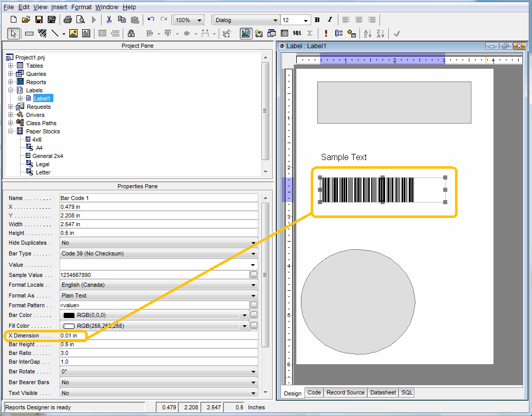Toggle Italic formatting
This screenshot has height=416, width=532.
(330, 19)
